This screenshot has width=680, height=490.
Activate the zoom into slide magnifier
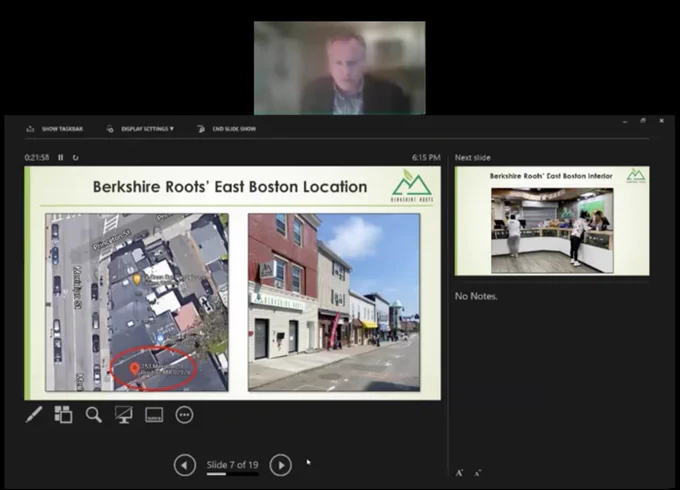click(x=94, y=415)
